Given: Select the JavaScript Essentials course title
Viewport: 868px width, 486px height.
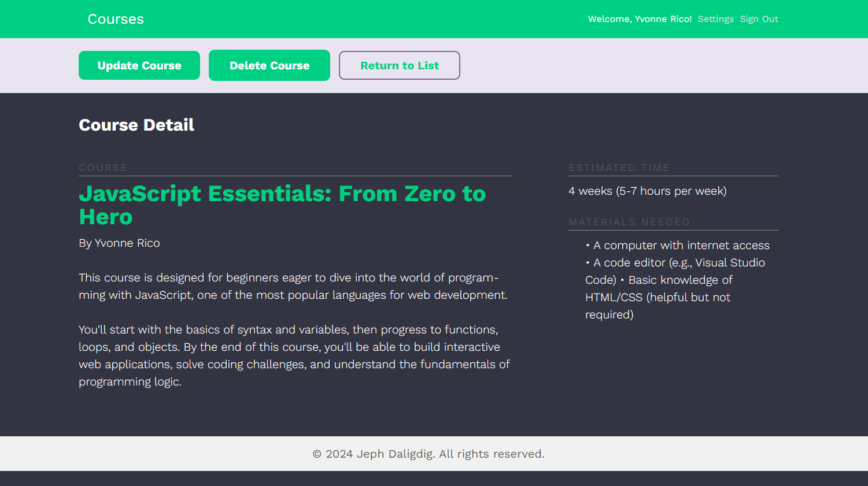Looking at the screenshot, I should point(282,205).
